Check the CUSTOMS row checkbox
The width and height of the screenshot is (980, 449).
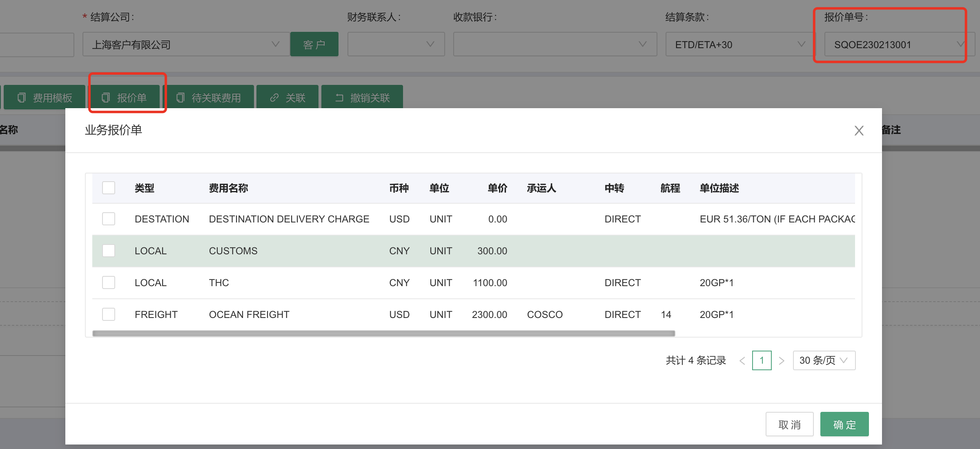[109, 251]
